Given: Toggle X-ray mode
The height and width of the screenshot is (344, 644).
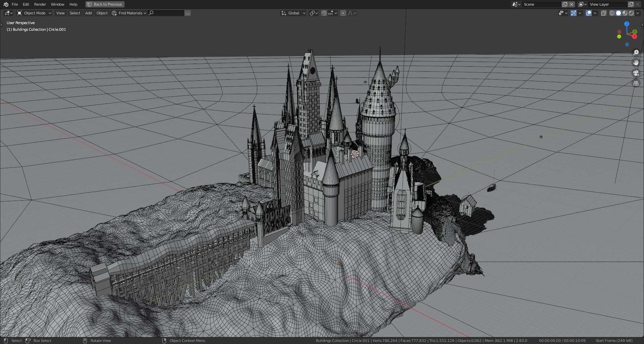Looking at the screenshot, I should pos(603,13).
